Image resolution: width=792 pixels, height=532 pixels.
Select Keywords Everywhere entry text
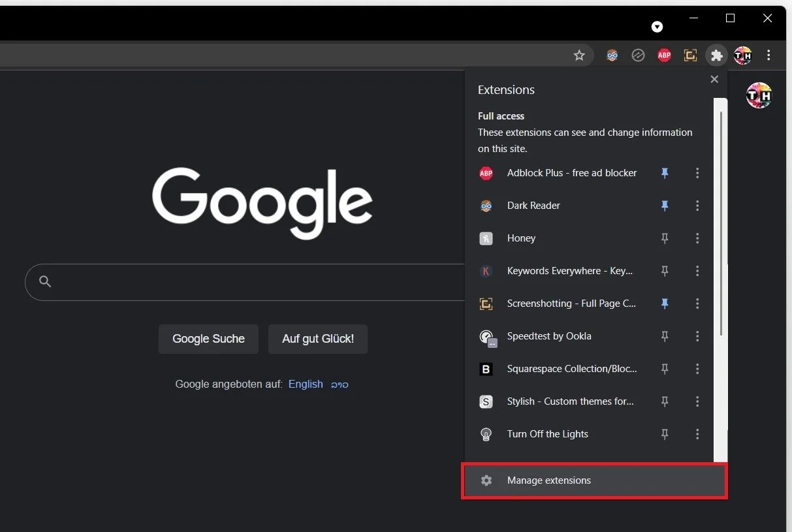click(570, 271)
